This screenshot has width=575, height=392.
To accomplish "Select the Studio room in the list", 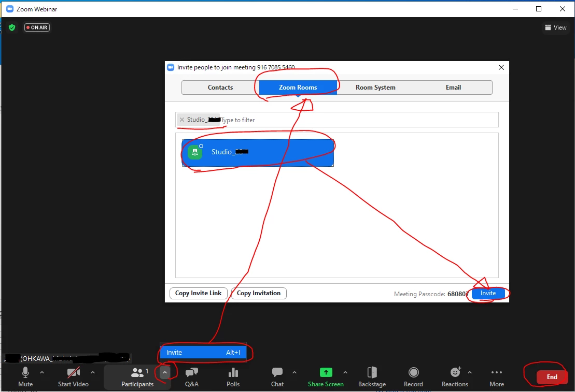I will 258,152.
